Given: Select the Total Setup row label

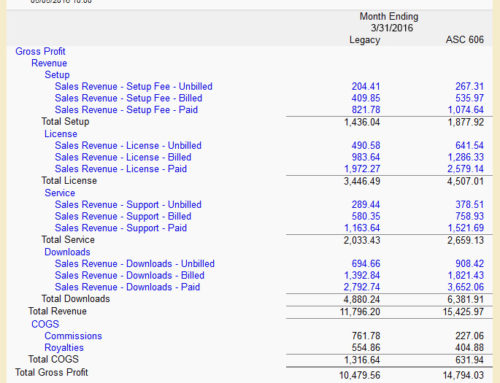Looking at the screenshot, I should (65, 121).
